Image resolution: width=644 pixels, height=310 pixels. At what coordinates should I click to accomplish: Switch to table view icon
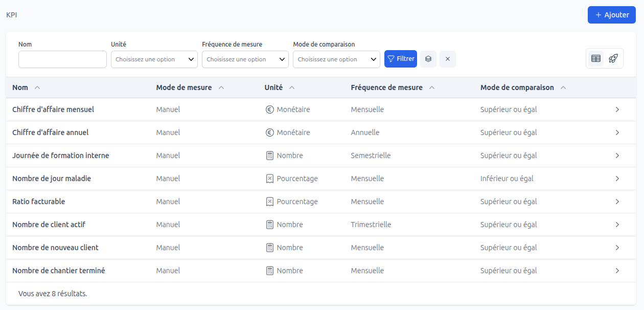(x=596, y=58)
